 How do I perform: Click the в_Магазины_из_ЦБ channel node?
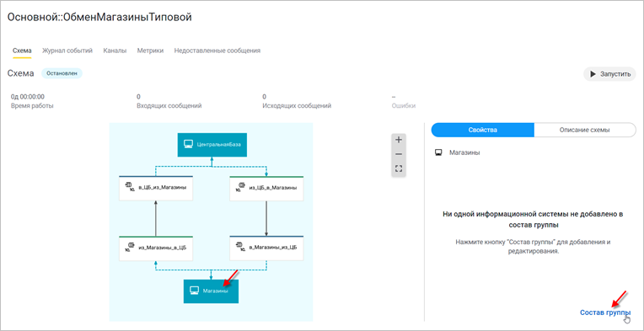[x=266, y=248]
